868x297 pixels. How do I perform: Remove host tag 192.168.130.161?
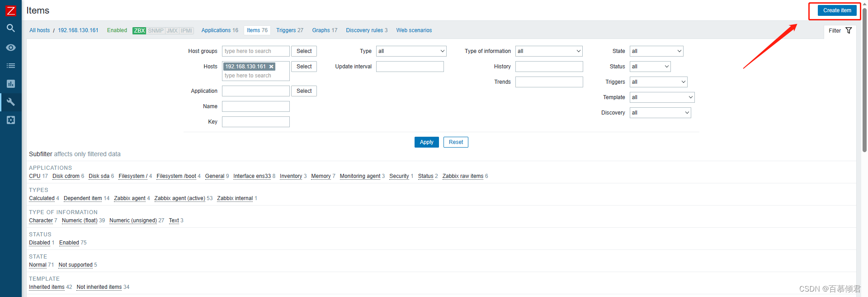pyautogui.click(x=271, y=67)
